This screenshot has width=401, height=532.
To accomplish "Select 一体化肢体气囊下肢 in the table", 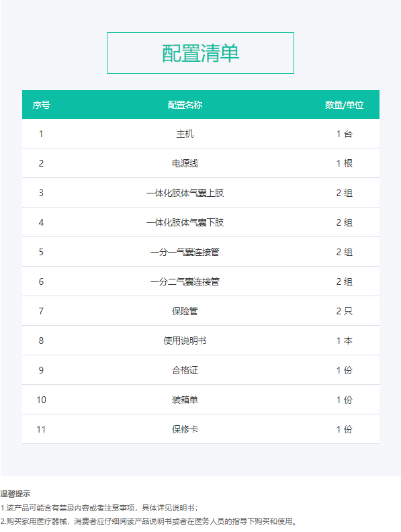I will [185, 222].
